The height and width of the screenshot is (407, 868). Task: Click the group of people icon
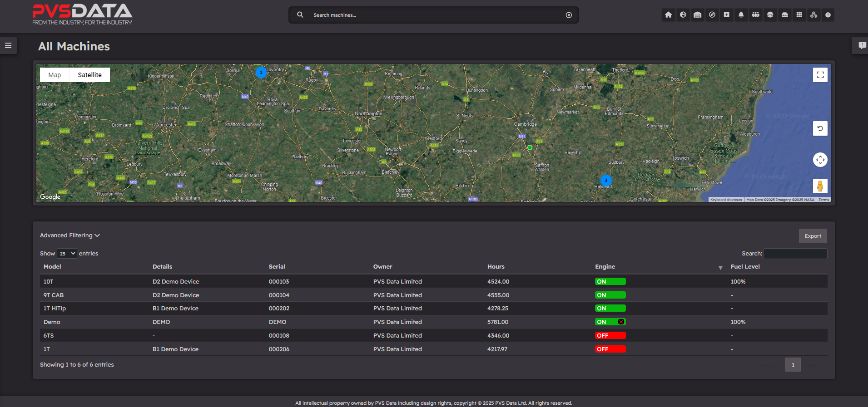pyautogui.click(x=755, y=15)
